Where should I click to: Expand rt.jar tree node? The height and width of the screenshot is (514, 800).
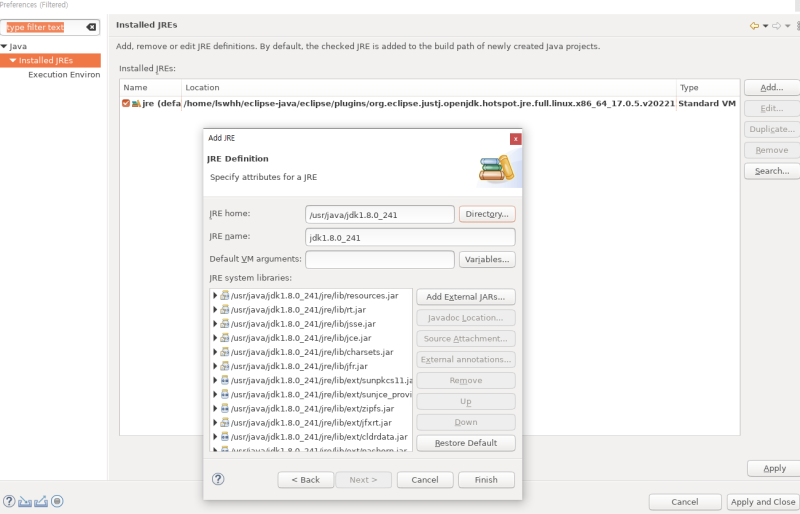[x=215, y=310]
